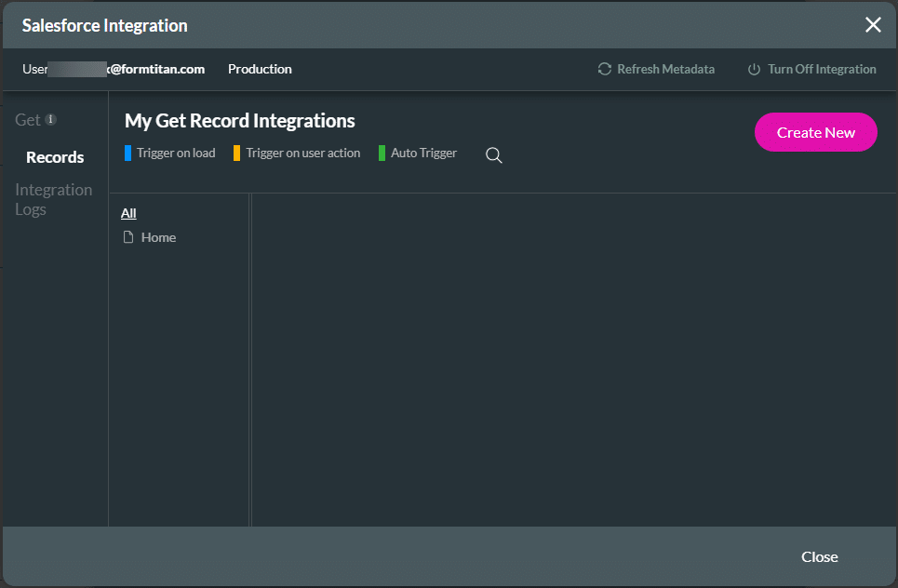This screenshot has height=588, width=898.
Task: Click the Create New button
Action: tap(815, 132)
